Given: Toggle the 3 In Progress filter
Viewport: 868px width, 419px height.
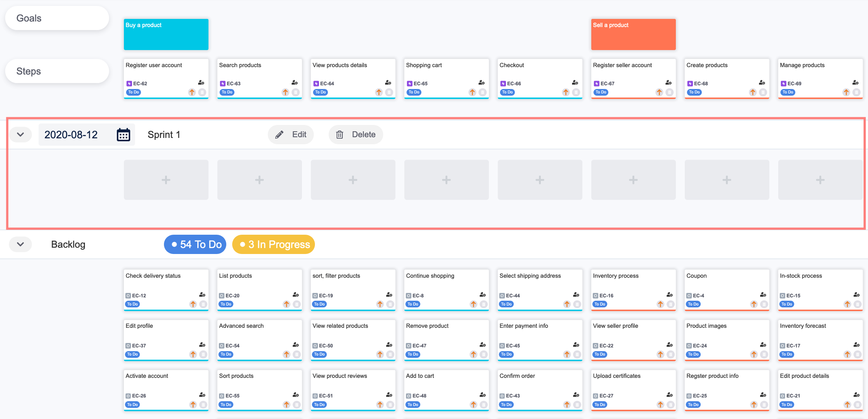Looking at the screenshot, I should click(x=273, y=244).
